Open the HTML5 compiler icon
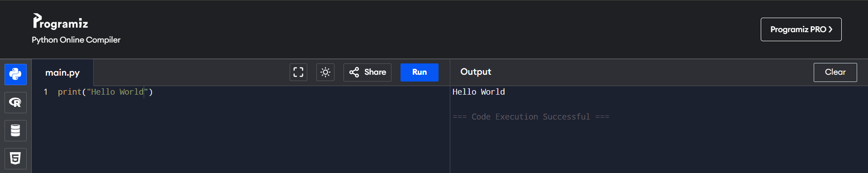The image size is (868, 173). pyautogui.click(x=15, y=159)
